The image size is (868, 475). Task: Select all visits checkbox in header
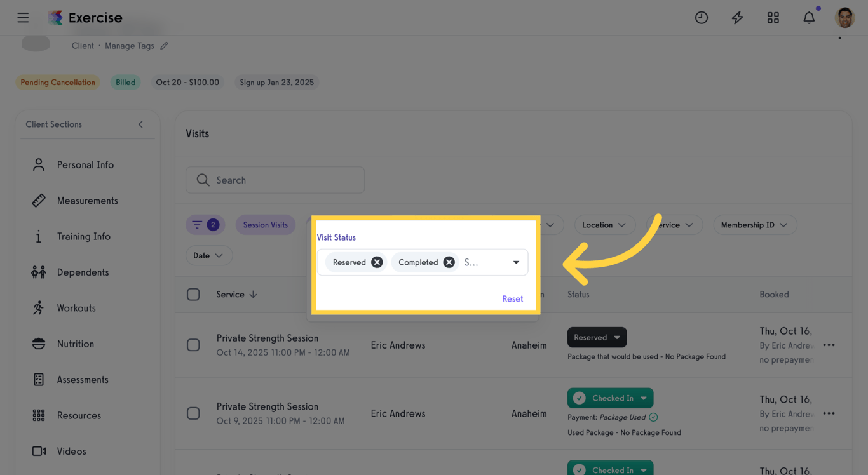click(193, 295)
